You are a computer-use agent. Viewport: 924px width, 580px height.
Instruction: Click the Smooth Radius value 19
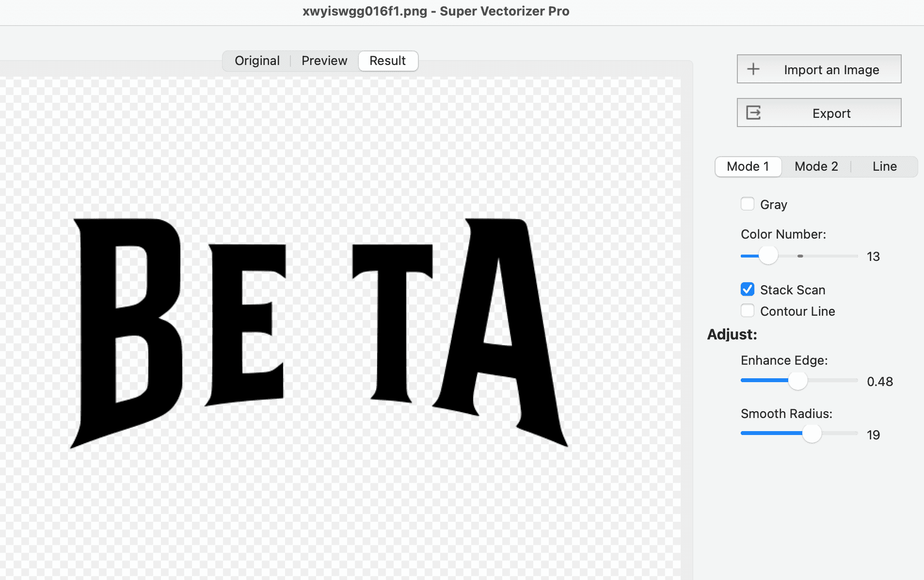point(873,435)
